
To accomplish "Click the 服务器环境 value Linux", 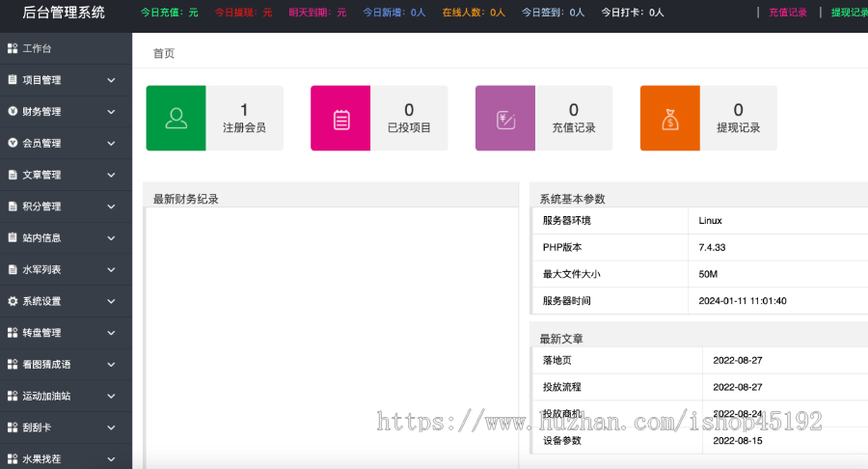I will click(x=710, y=221).
